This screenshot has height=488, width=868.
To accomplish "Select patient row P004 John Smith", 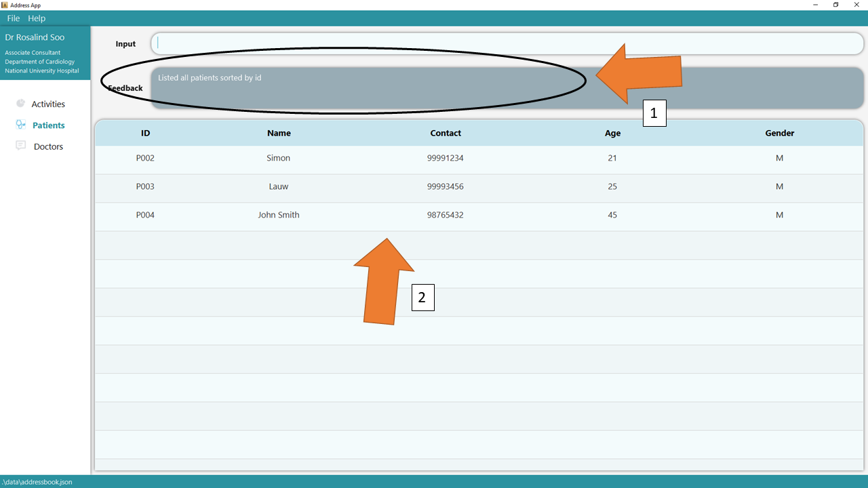I will [x=479, y=216].
